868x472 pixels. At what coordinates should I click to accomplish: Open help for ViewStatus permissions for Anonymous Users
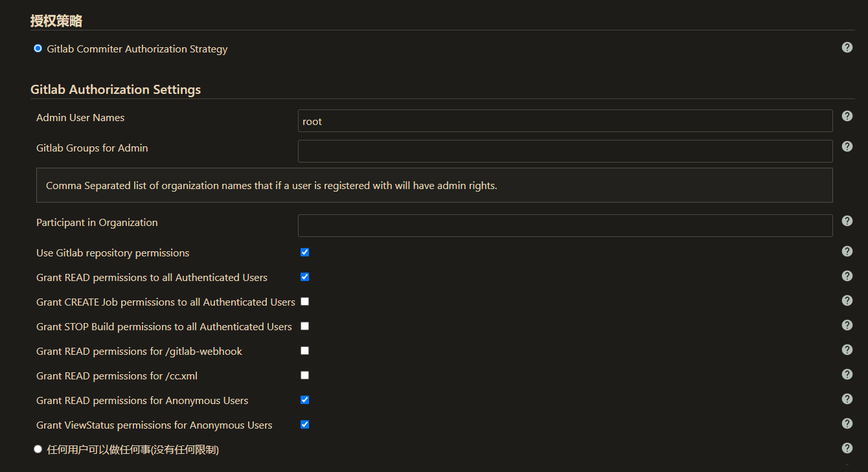pyautogui.click(x=847, y=423)
